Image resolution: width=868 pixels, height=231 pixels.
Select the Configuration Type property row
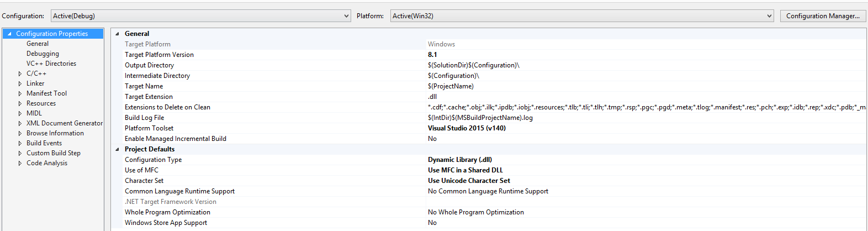pos(154,160)
